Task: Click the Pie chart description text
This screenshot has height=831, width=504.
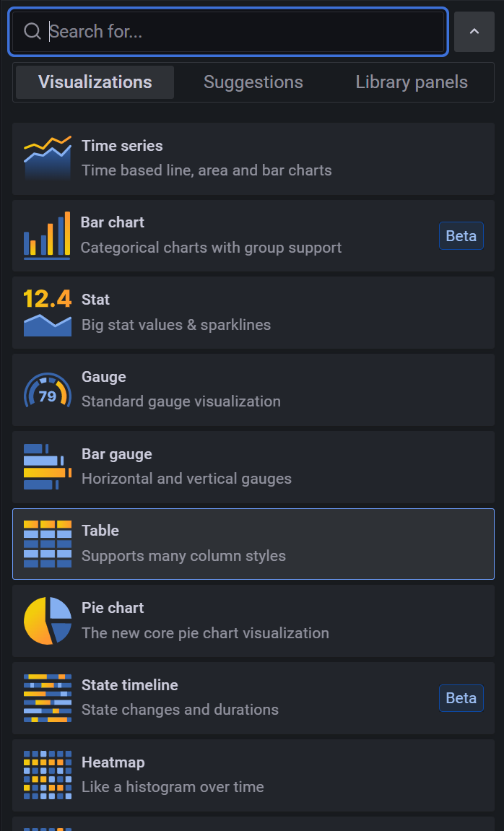Action: pyautogui.click(x=205, y=632)
